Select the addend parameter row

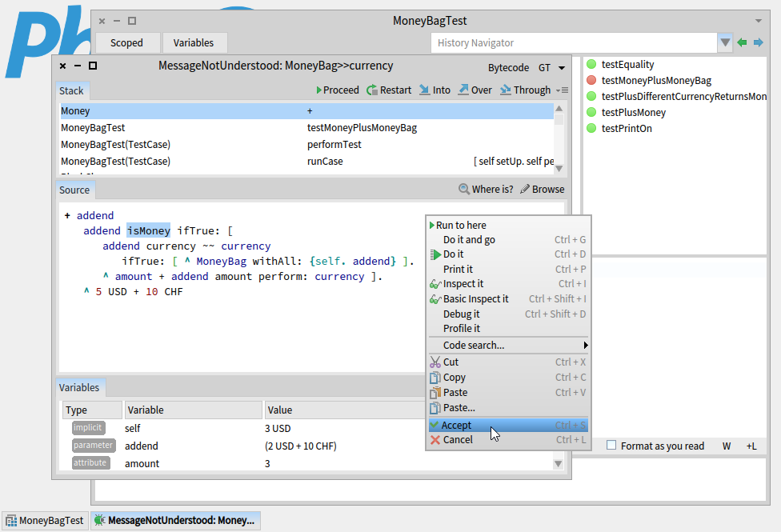306,446
